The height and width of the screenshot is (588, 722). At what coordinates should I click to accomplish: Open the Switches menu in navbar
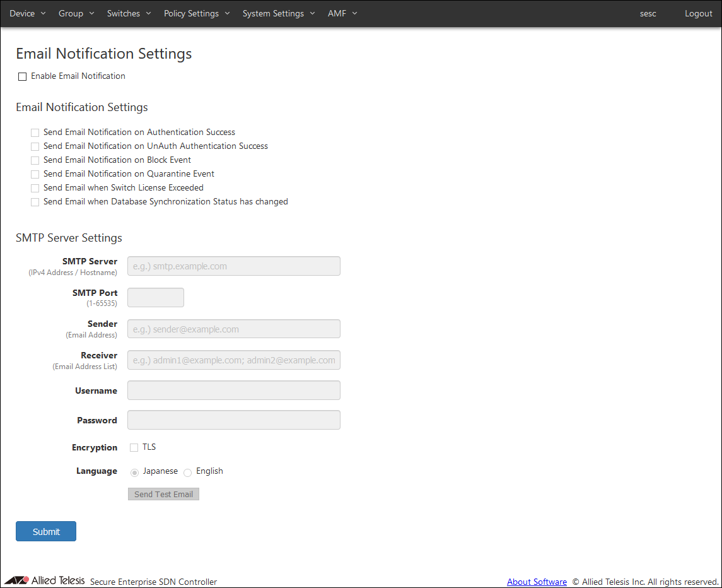click(x=129, y=13)
